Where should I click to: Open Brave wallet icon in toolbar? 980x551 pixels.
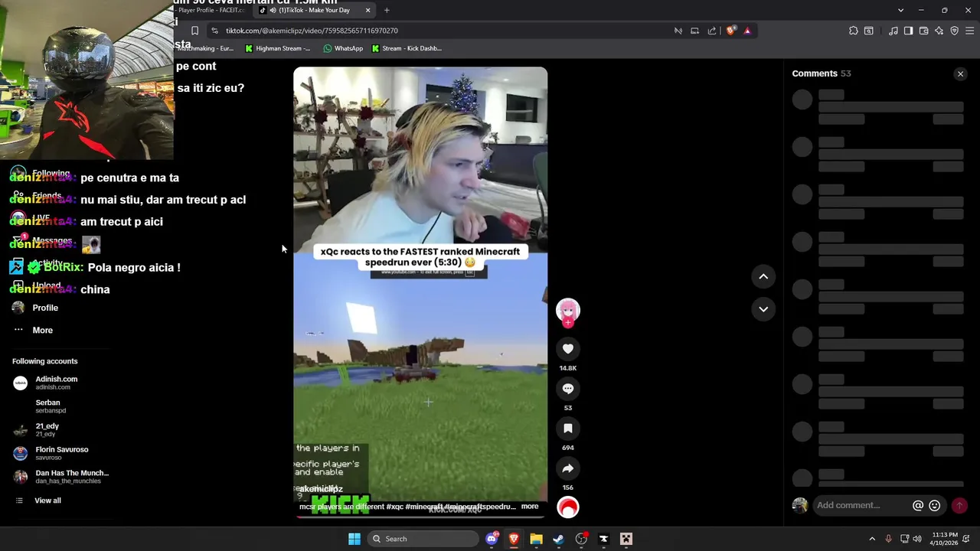coord(923,31)
